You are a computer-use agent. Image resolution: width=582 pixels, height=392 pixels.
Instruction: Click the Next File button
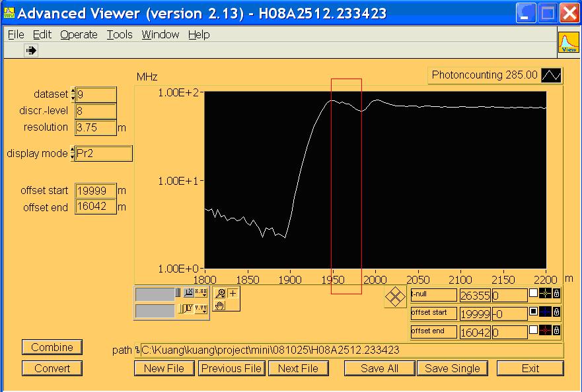[298, 368]
